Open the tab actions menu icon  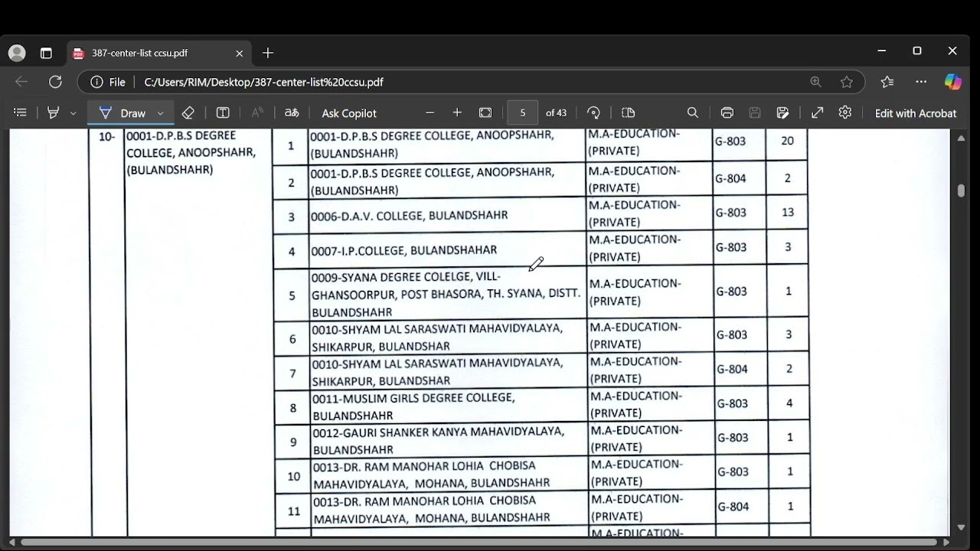[x=46, y=53]
